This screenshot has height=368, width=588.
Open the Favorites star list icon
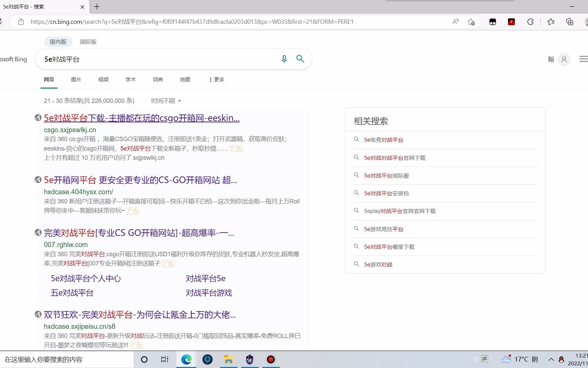(551, 22)
